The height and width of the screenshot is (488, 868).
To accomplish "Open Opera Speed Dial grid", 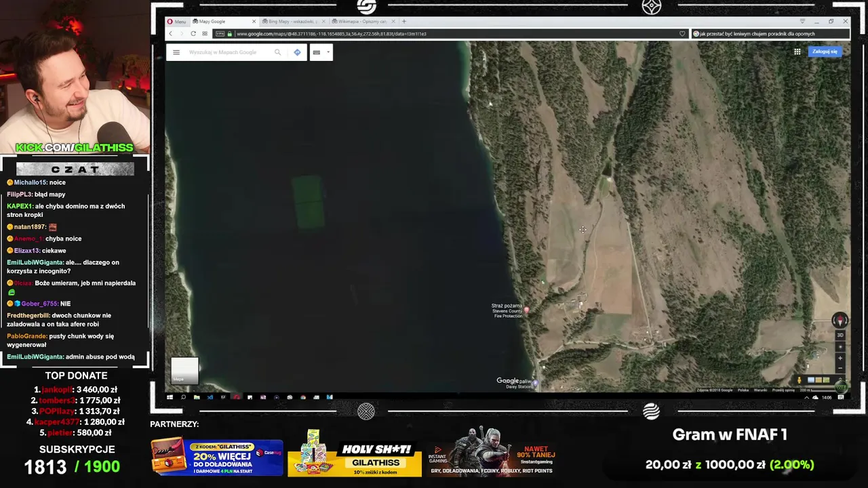I will pos(205,34).
